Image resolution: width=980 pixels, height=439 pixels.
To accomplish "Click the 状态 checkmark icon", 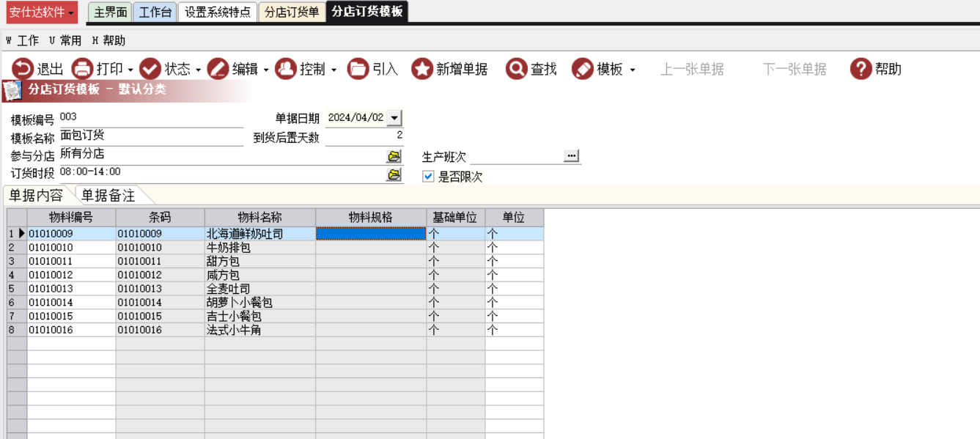I will 150,69.
